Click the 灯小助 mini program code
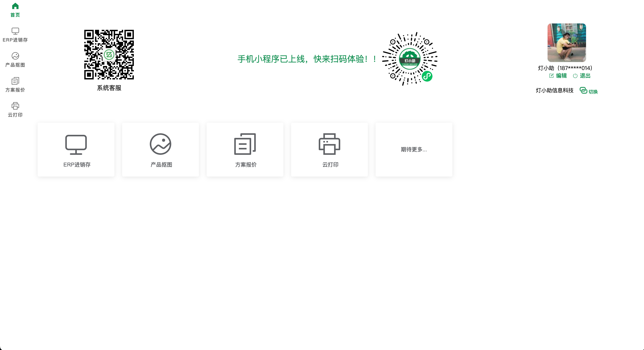The height and width of the screenshot is (350, 644). point(410,59)
